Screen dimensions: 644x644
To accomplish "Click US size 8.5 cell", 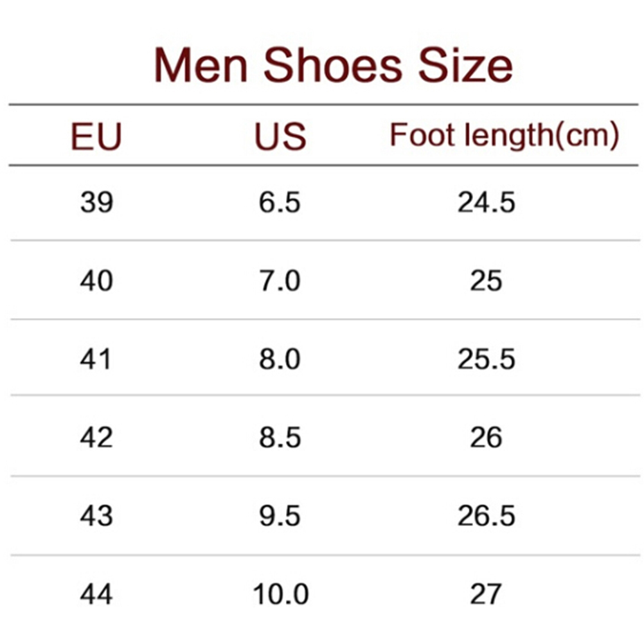I will click(x=280, y=438).
